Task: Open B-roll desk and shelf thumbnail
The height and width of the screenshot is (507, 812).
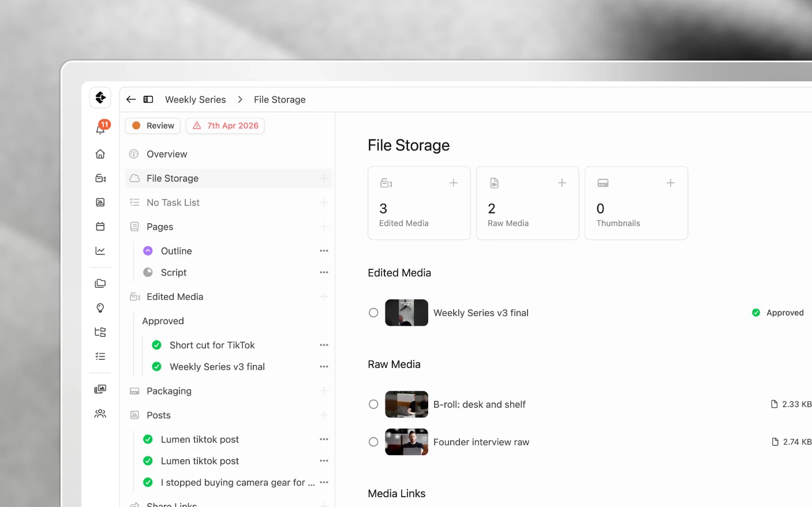Action: click(x=407, y=404)
